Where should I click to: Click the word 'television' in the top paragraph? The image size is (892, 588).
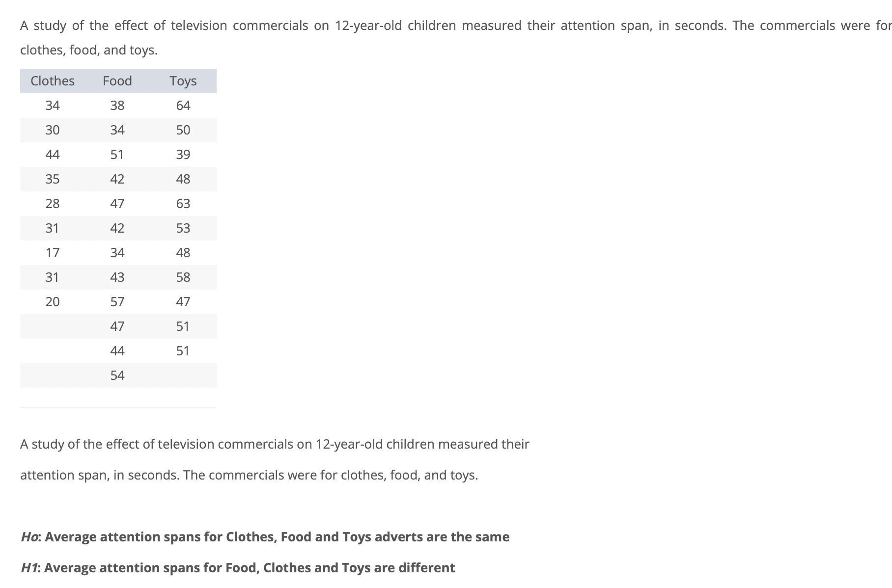point(199,26)
